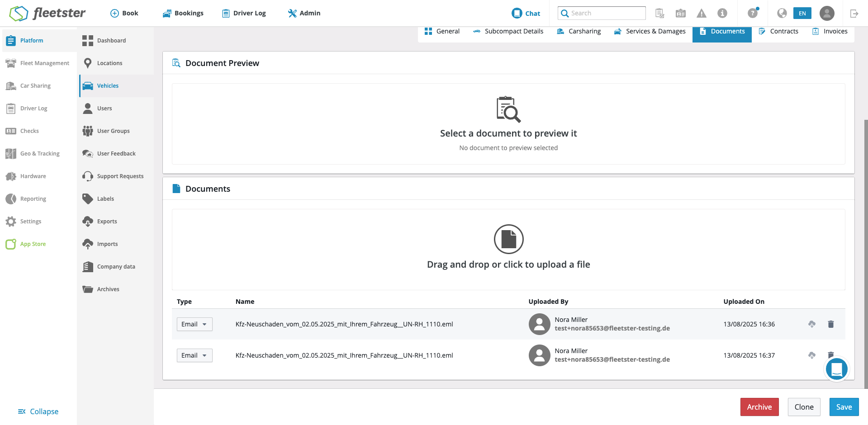This screenshot has width=868, height=425.
Task: Delete the 16:36 uploaded email document
Action: 831,324
